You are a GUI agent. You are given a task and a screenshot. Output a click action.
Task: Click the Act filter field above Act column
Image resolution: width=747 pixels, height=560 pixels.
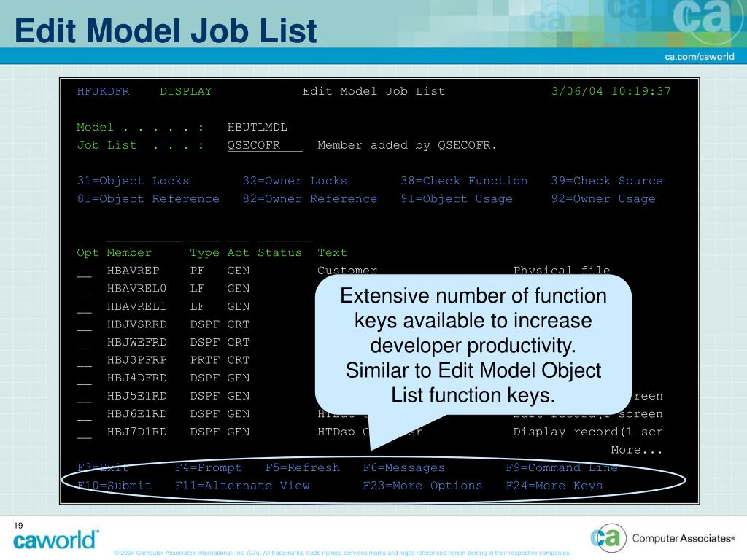[x=239, y=236]
